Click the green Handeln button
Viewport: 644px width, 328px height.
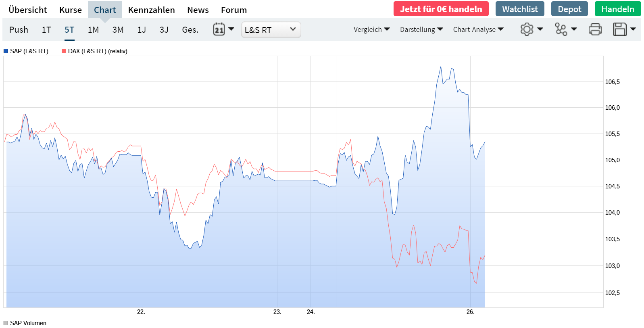point(618,9)
